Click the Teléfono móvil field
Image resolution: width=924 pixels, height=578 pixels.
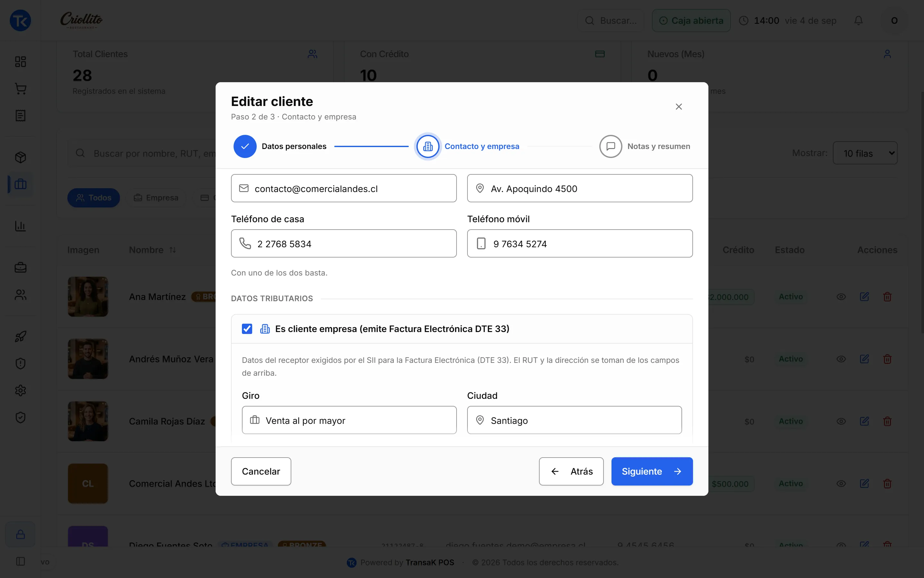point(580,243)
